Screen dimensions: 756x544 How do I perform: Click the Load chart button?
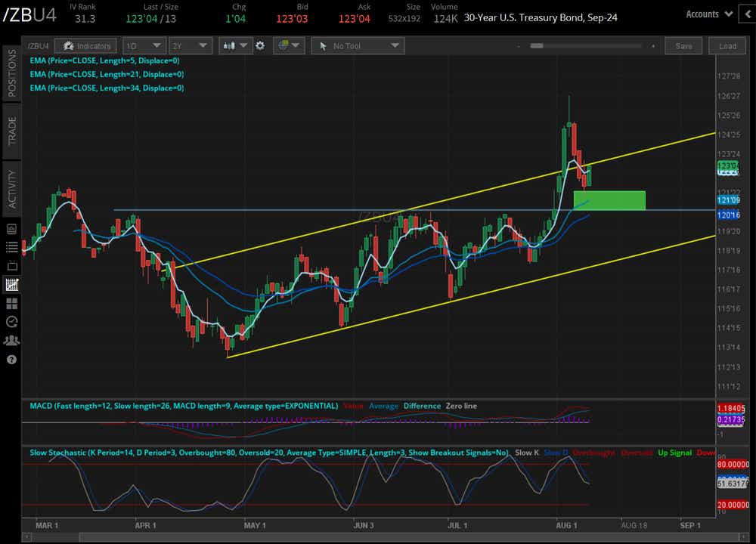point(727,46)
